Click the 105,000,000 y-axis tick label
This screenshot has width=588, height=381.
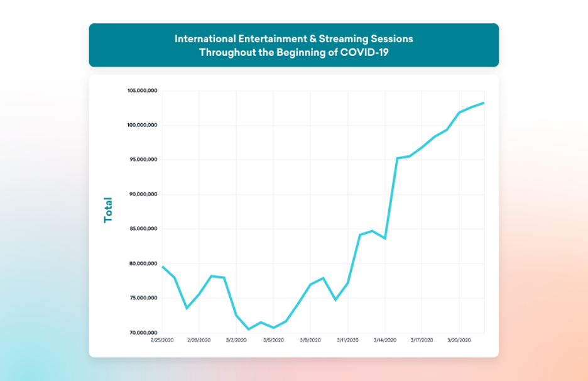tap(142, 89)
